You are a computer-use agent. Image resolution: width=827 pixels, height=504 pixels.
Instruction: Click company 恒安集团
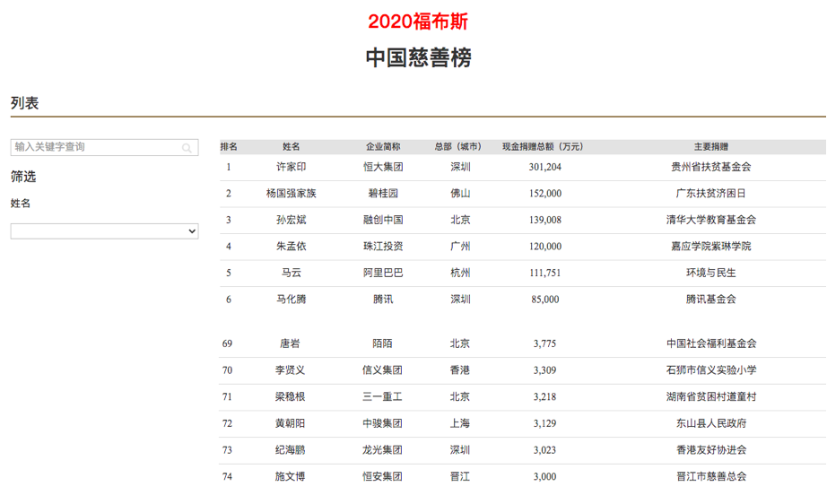382,476
